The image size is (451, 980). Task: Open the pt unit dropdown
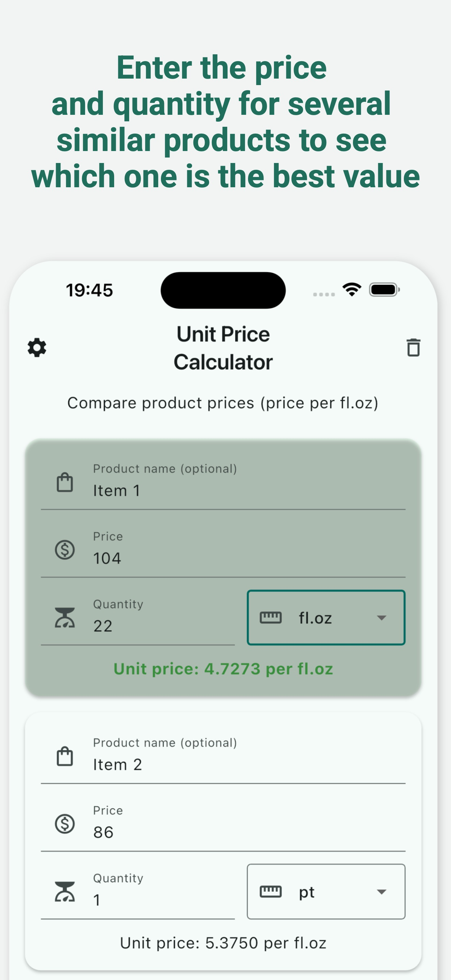pos(326,891)
